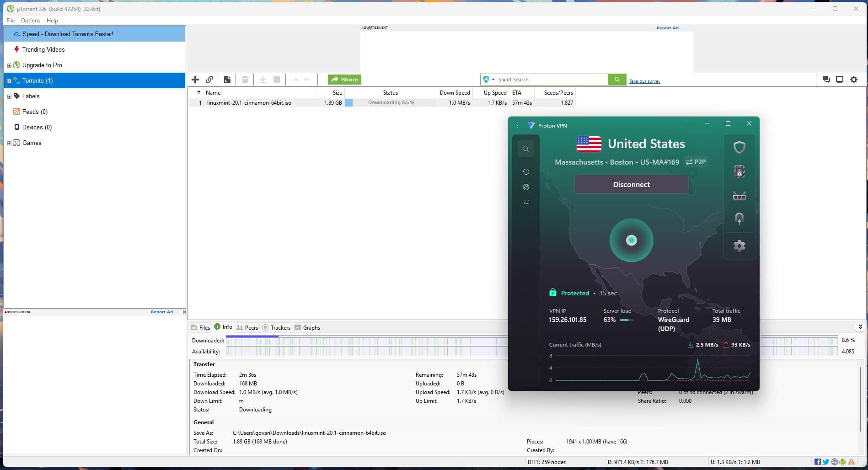This screenshot has width=868, height=470.
Task: Click Proton VPN port forwarding router icon
Action: coord(739,196)
